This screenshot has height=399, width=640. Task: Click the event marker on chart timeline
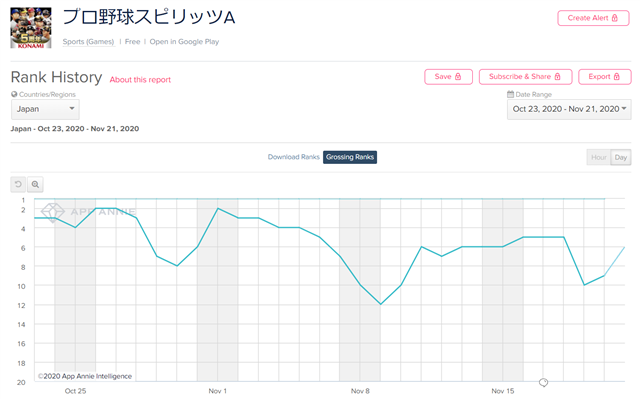(x=543, y=382)
